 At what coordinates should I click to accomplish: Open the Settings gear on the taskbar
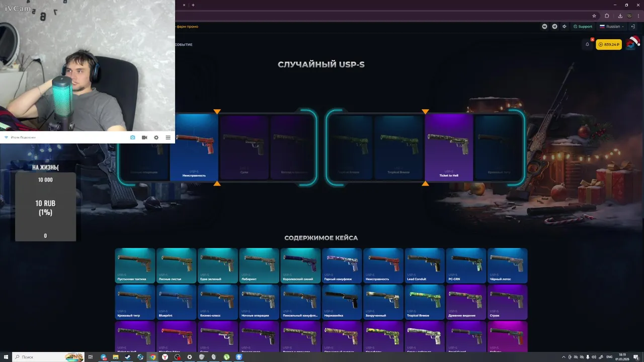pos(190,357)
